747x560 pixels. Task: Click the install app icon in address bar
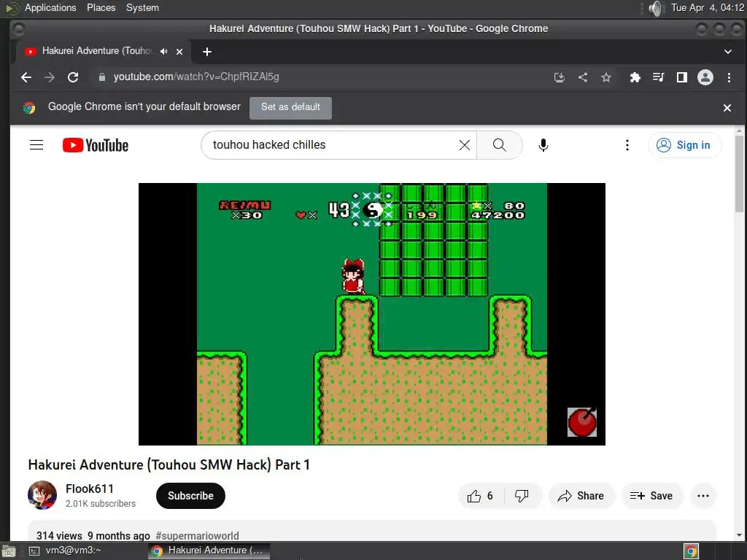[x=560, y=77]
